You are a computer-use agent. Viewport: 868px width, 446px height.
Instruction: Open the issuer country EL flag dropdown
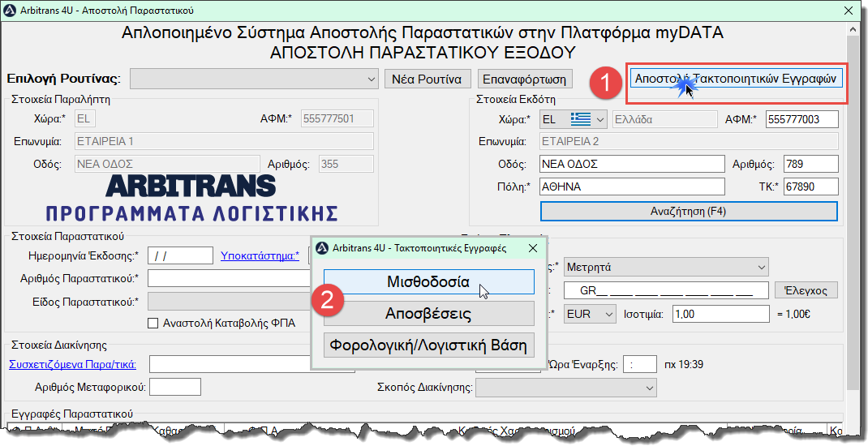(574, 119)
